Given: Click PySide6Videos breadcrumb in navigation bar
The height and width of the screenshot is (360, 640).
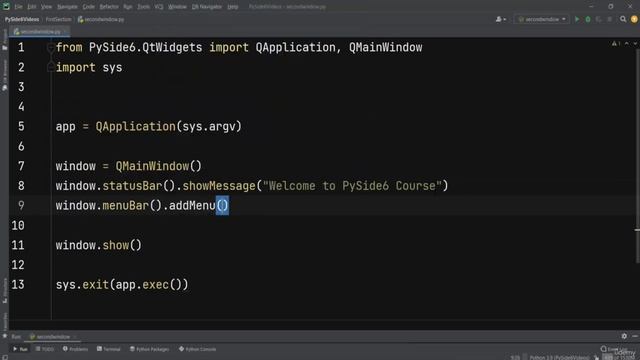Looking at the screenshot, I should 22,19.
